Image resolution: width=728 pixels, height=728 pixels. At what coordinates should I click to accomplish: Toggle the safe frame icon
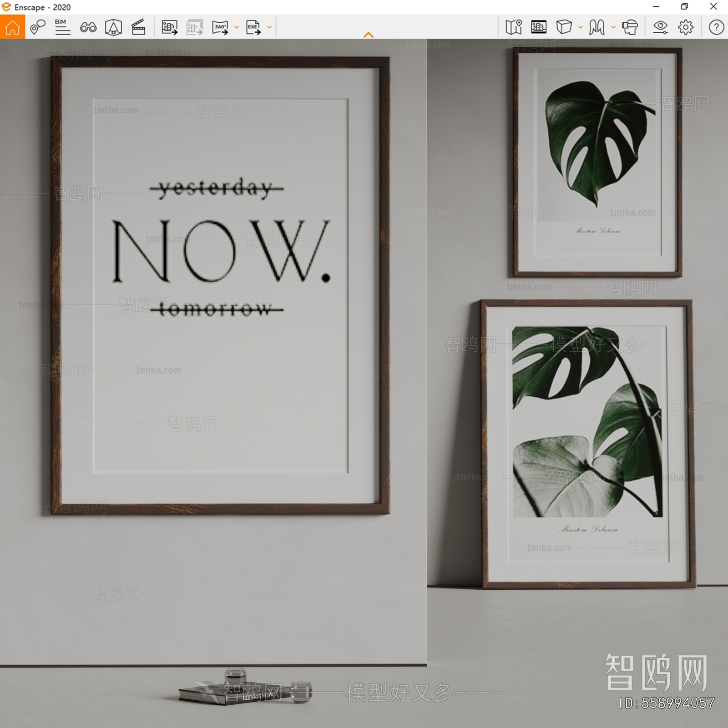pyautogui.click(x=113, y=27)
